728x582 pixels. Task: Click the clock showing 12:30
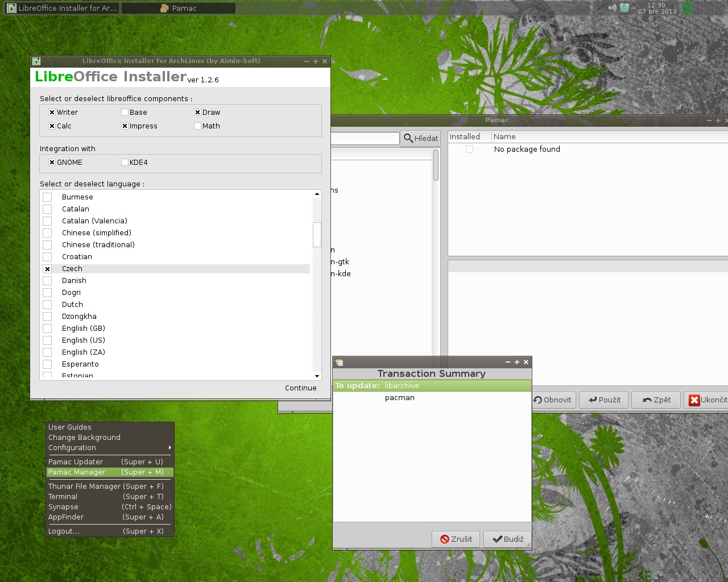pyautogui.click(x=657, y=8)
